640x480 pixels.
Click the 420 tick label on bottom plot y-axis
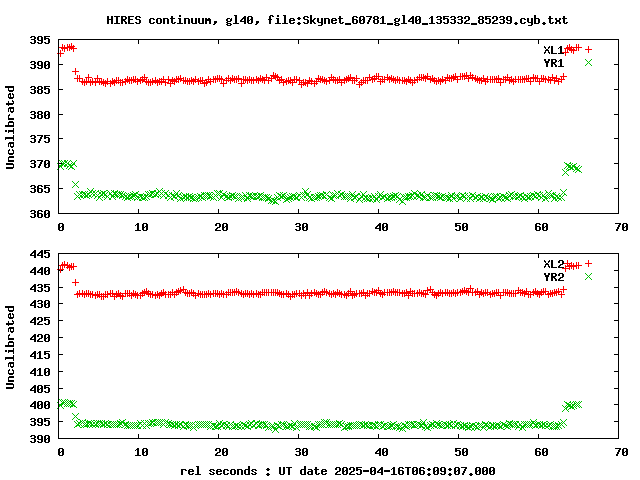point(40,338)
